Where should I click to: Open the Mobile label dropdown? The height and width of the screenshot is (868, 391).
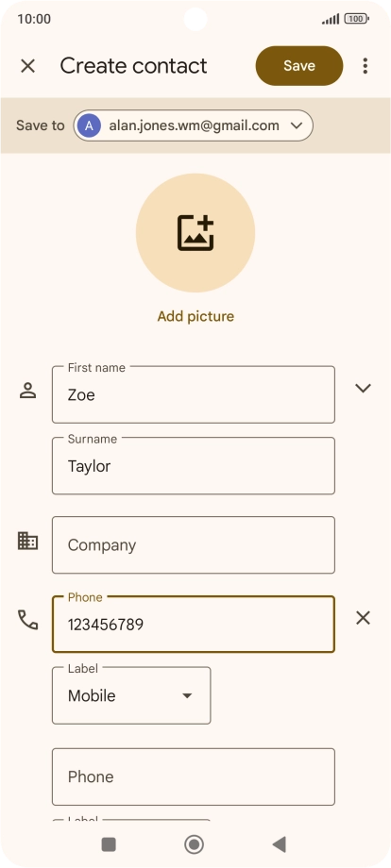tap(131, 696)
